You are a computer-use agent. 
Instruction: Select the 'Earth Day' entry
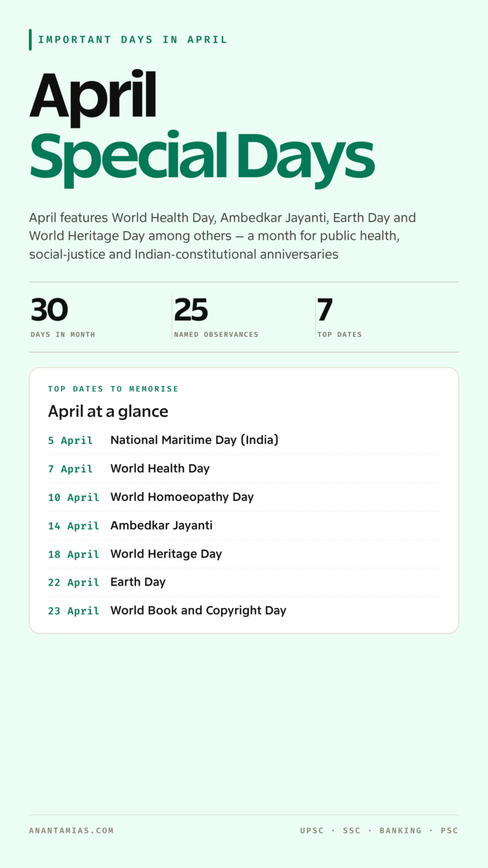click(138, 582)
